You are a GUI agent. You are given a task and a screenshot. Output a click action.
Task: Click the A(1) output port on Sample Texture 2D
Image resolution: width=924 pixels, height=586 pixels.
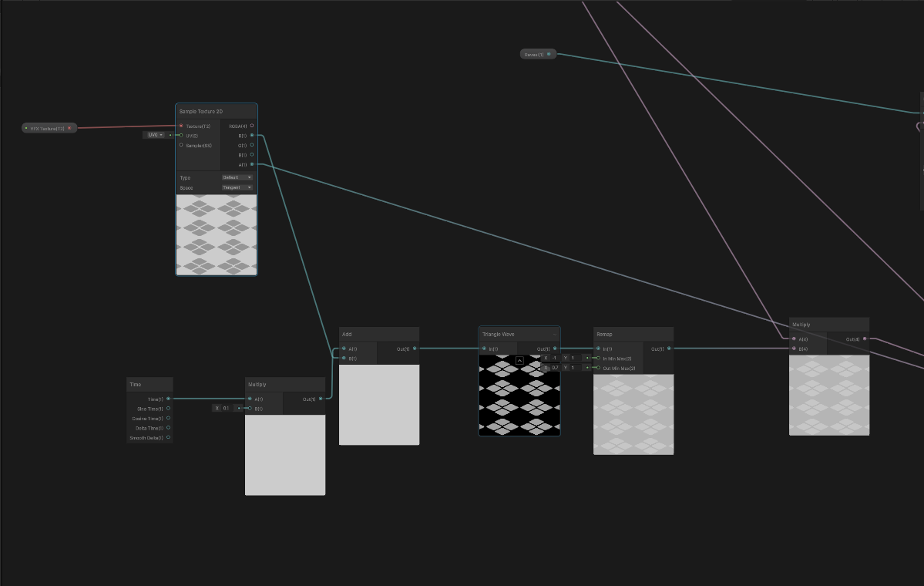pyautogui.click(x=252, y=164)
